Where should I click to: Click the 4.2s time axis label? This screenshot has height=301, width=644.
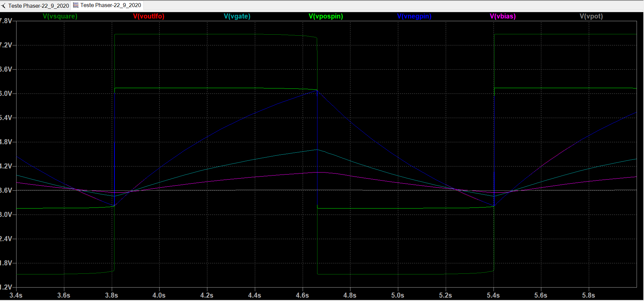coord(207,295)
